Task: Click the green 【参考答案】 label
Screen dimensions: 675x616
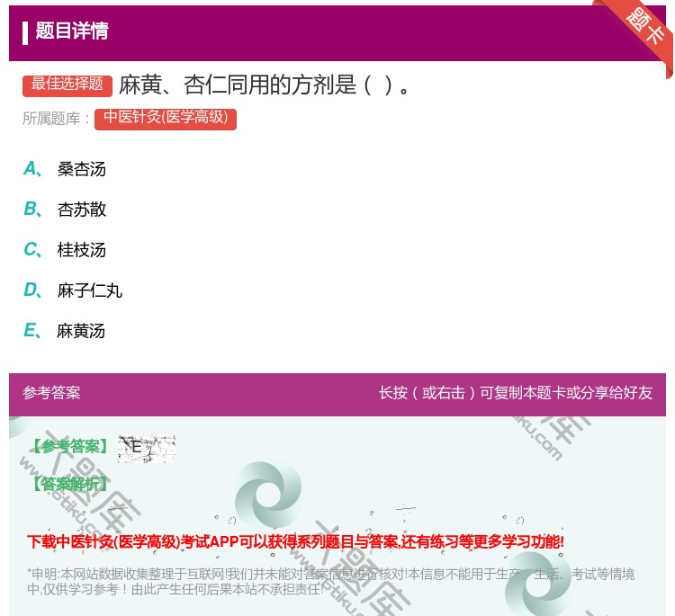Action: tap(70, 446)
